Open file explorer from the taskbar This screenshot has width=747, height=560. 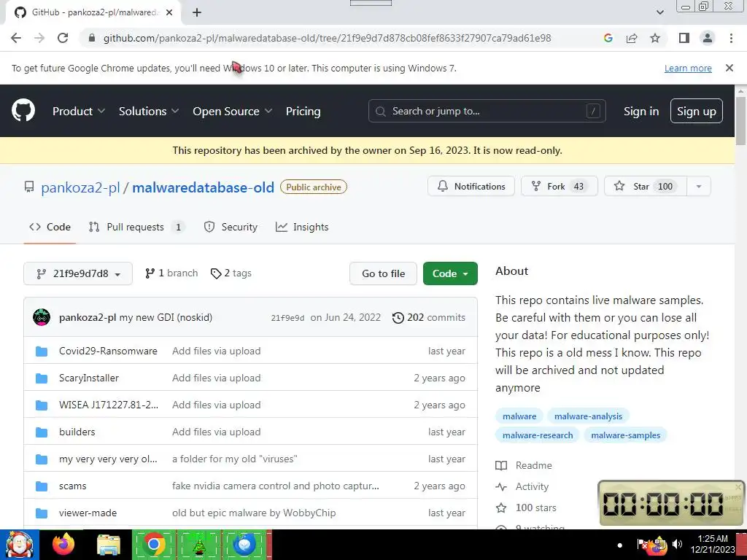click(109, 545)
